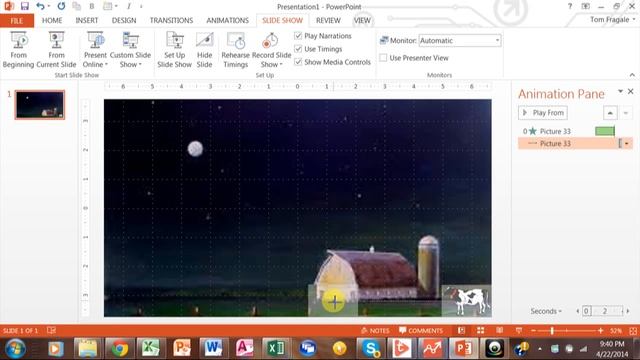Open Animation Pane options dropdown arrow
Image resolution: width=640 pixels, height=360 pixels.
[620, 91]
